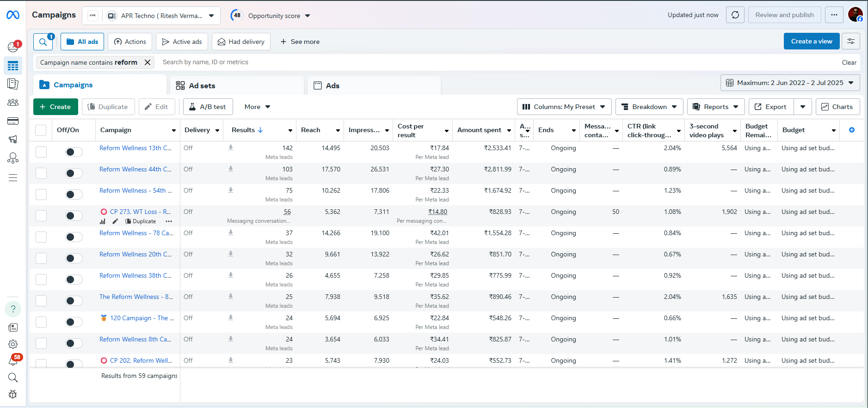Viewport: 868px width, 408px height.
Task: Open the Billing card icon in sidebar
Action: [x=13, y=121]
